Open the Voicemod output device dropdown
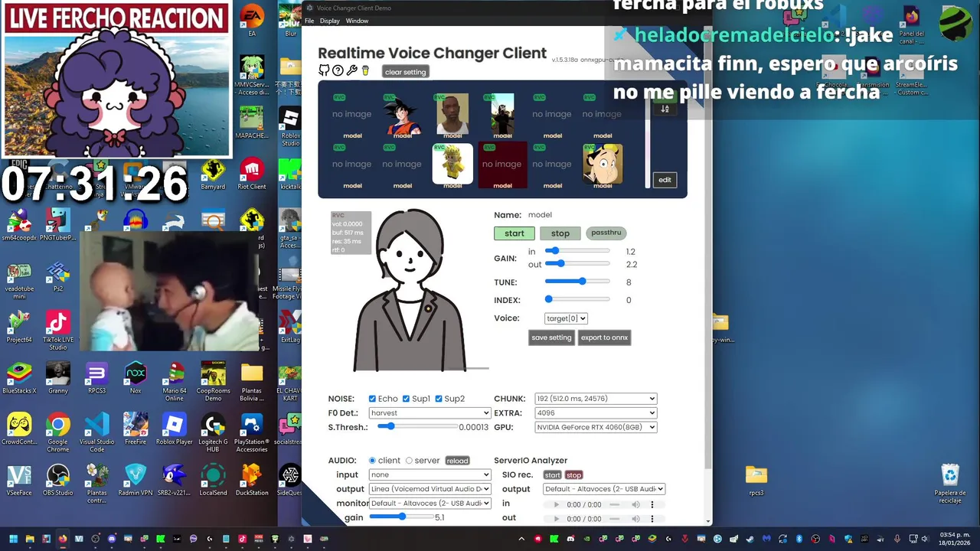 coord(430,489)
